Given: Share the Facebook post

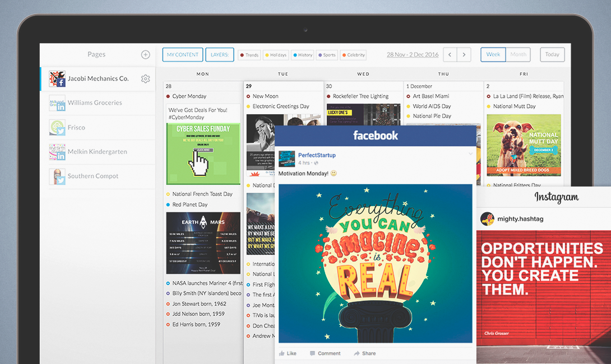Looking at the screenshot, I should point(365,353).
